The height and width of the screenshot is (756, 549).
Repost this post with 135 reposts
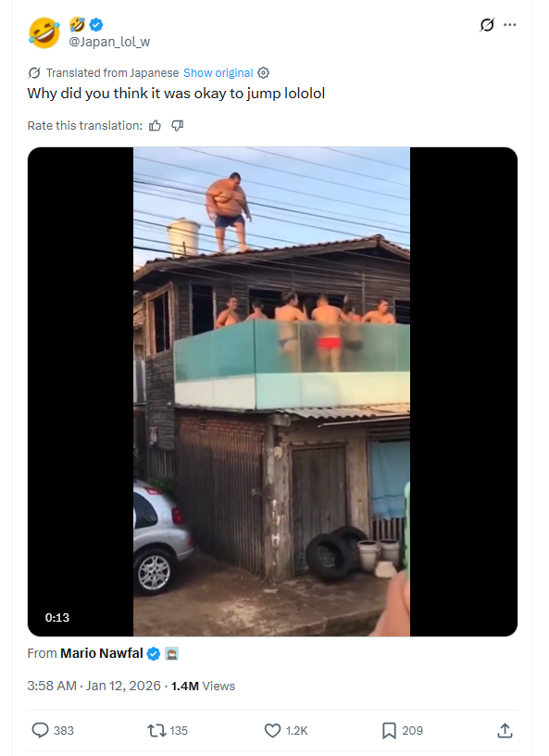pyautogui.click(x=156, y=730)
